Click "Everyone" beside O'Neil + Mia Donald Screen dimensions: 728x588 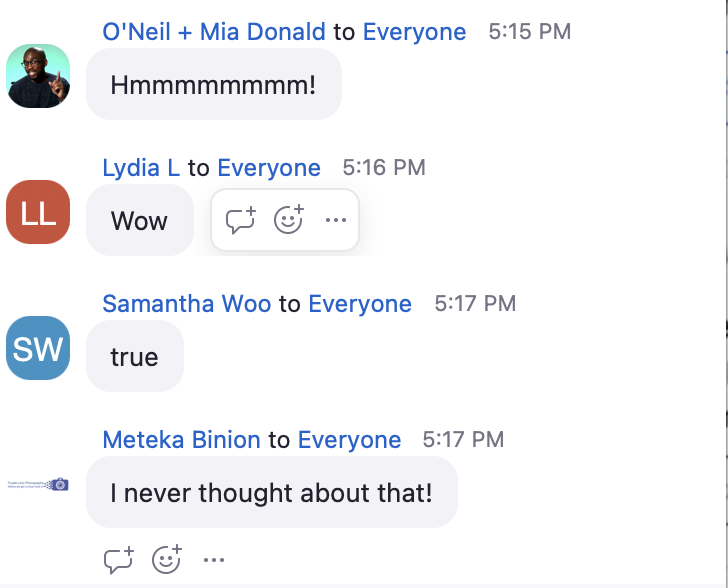pyautogui.click(x=414, y=32)
